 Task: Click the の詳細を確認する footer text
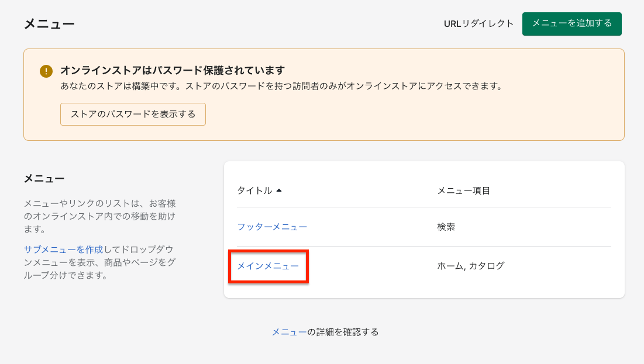coord(343,332)
